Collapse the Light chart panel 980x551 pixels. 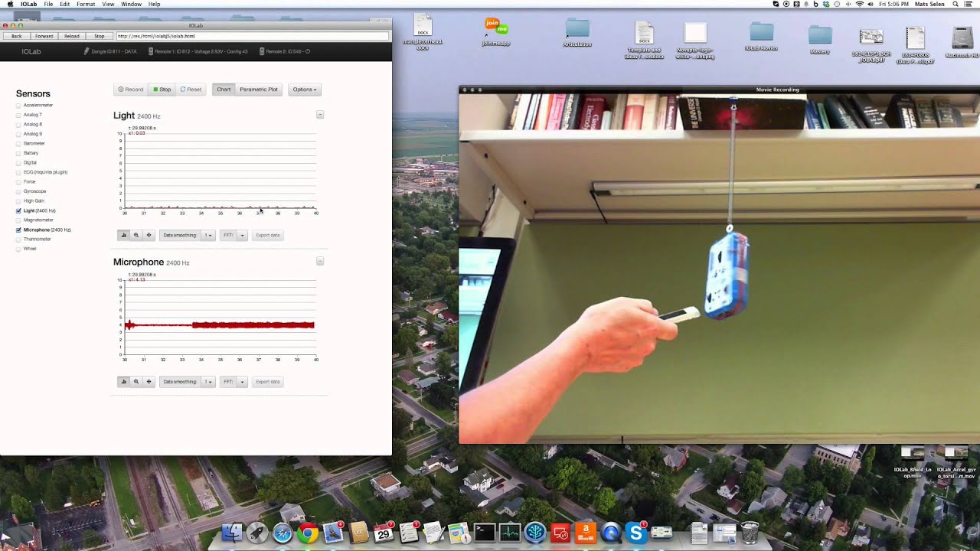(x=320, y=115)
